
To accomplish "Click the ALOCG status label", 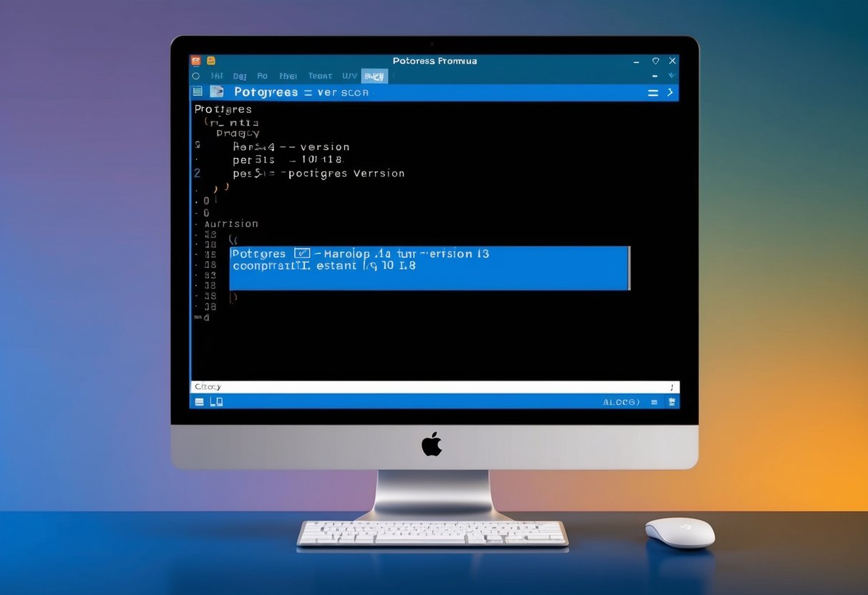I will point(621,402).
